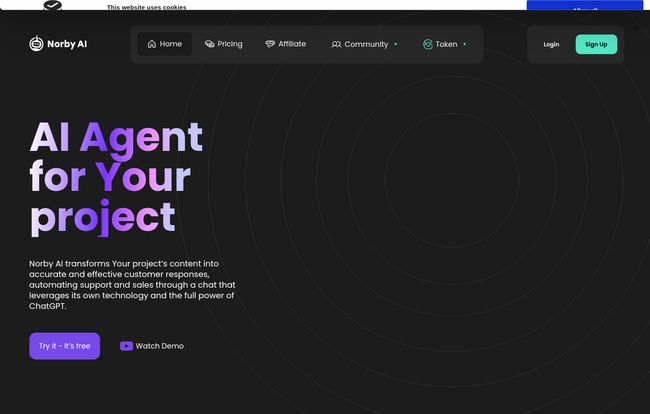The height and width of the screenshot is (414, 650).
Task: Open the Token menu
Action: [445, 44]
